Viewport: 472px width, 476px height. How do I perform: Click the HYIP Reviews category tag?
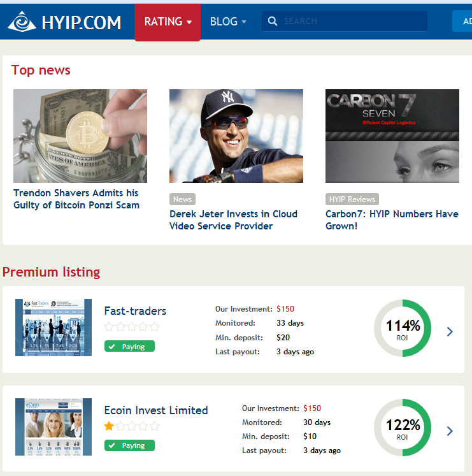pyautogui.click(x=352, y=199)
